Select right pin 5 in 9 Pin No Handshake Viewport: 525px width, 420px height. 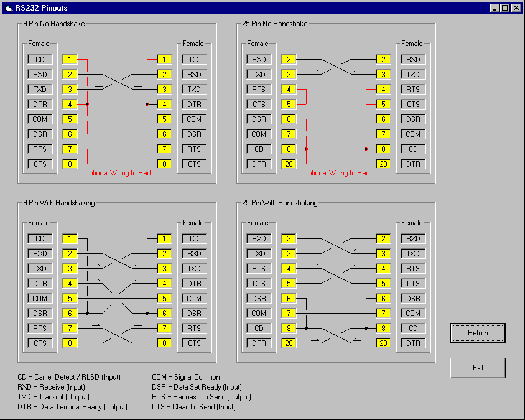coord(164,119)
